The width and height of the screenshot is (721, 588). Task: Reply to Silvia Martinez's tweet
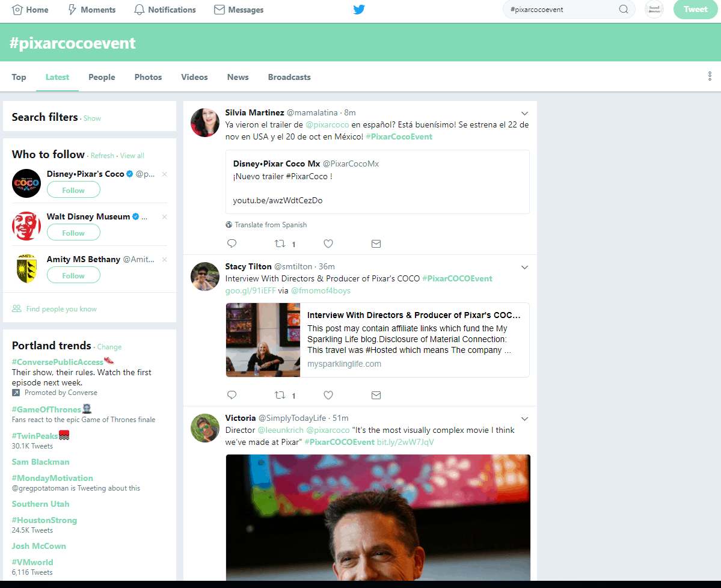pos(232,243)
